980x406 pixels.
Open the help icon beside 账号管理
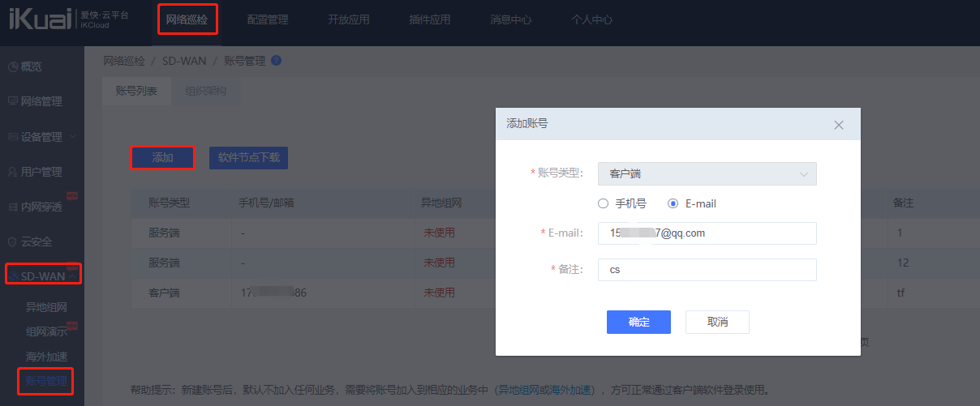pyautogui.click(x=276, y=60)
